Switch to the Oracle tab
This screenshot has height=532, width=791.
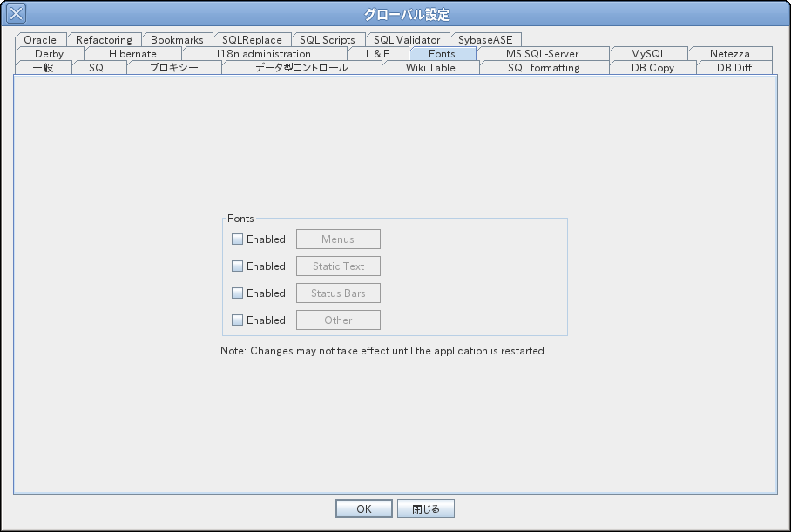point(40,39)
